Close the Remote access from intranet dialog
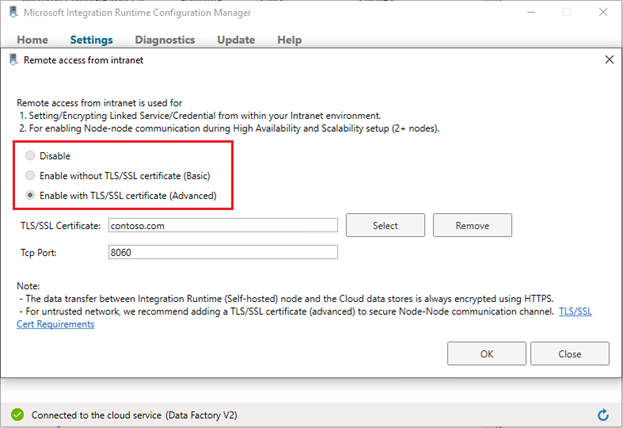623x428 pixels. pyautogui.click(x=609, y=60)
